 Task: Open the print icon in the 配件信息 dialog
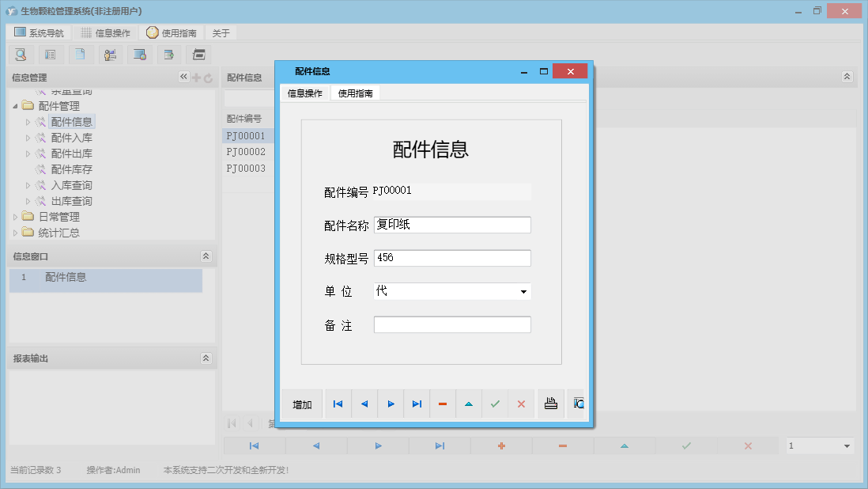tap(550, 404)
